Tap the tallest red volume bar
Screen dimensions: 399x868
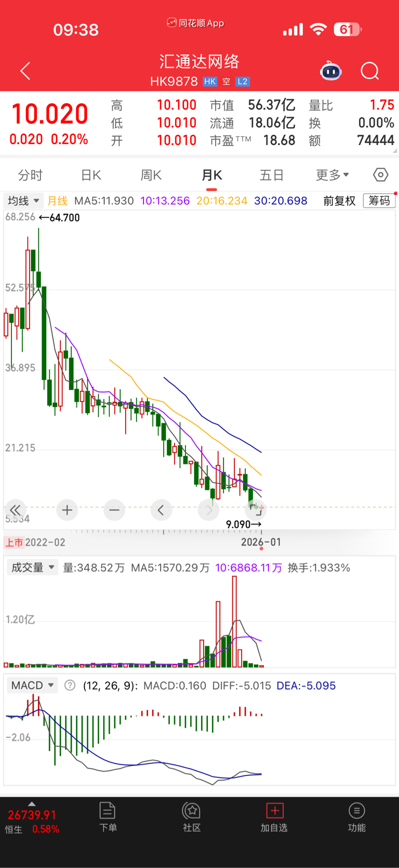(234, 621)
